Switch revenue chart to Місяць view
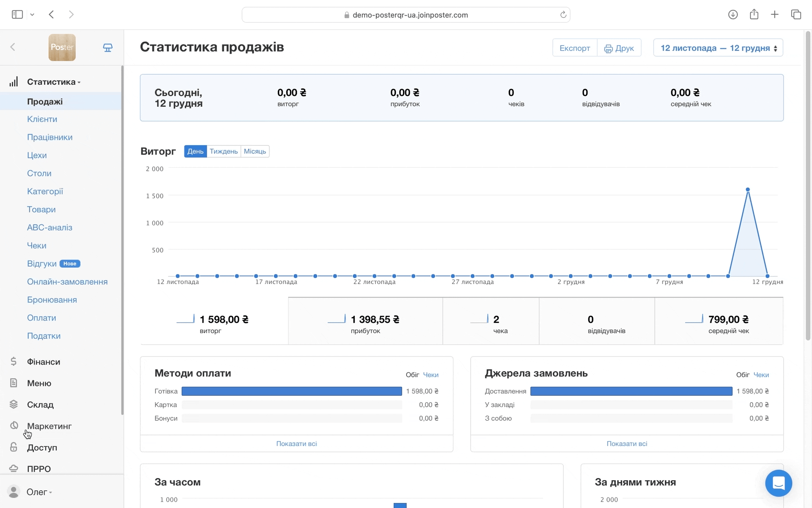 (x=255, y=151)
